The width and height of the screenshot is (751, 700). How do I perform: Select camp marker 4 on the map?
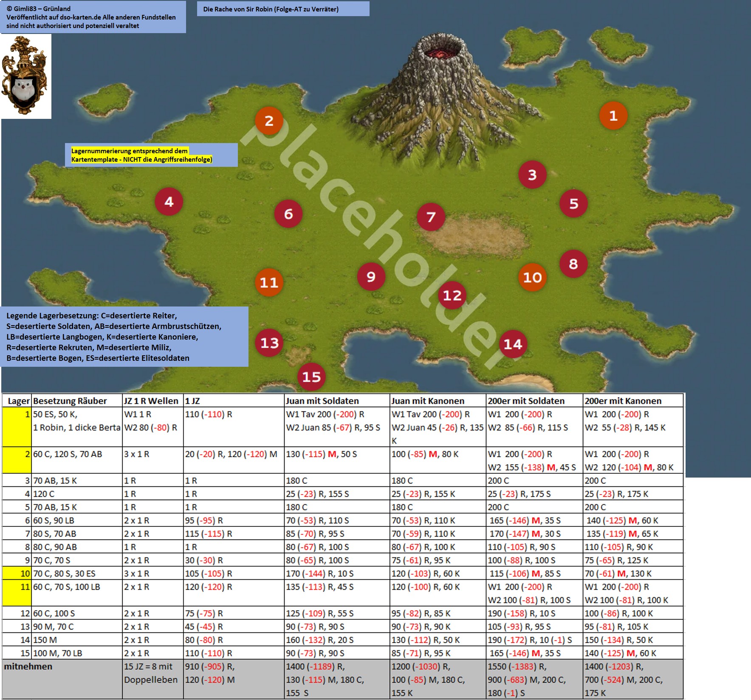(x=169, y=202)
